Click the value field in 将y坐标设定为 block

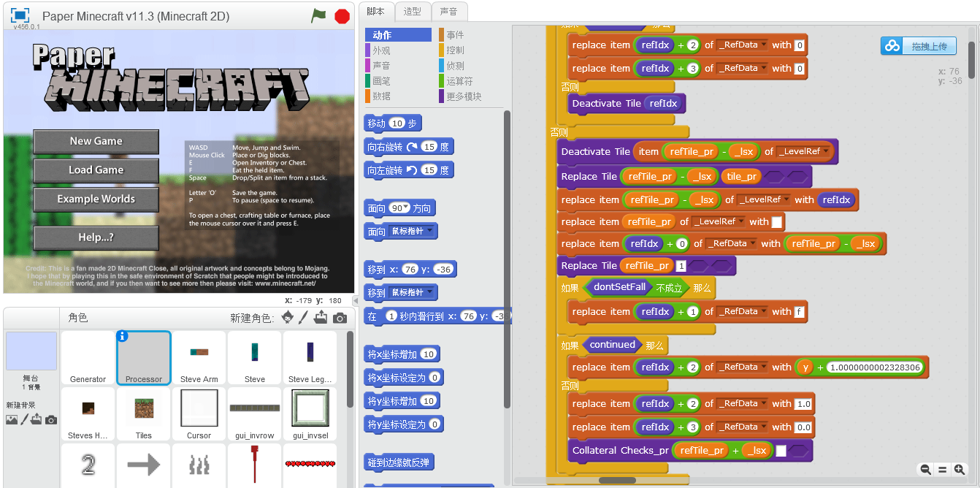(435, 424)
